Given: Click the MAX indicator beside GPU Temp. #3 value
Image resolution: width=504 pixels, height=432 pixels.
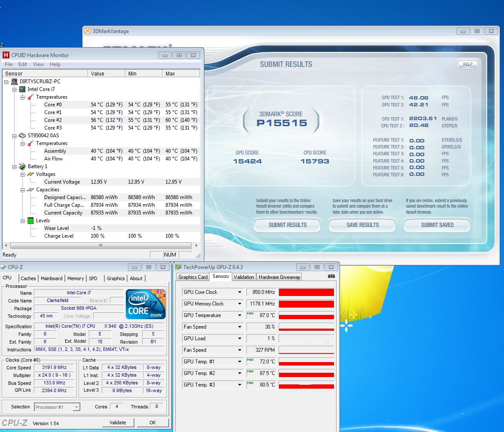Looking at the screenshot, I should [x=250, y=383].
